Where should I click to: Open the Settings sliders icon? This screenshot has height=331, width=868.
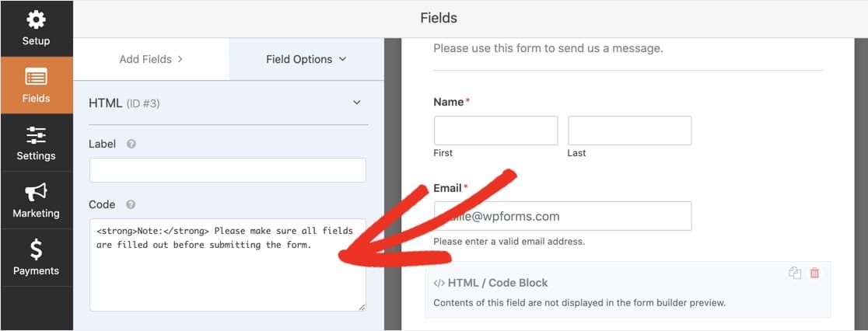coord(36,134)
